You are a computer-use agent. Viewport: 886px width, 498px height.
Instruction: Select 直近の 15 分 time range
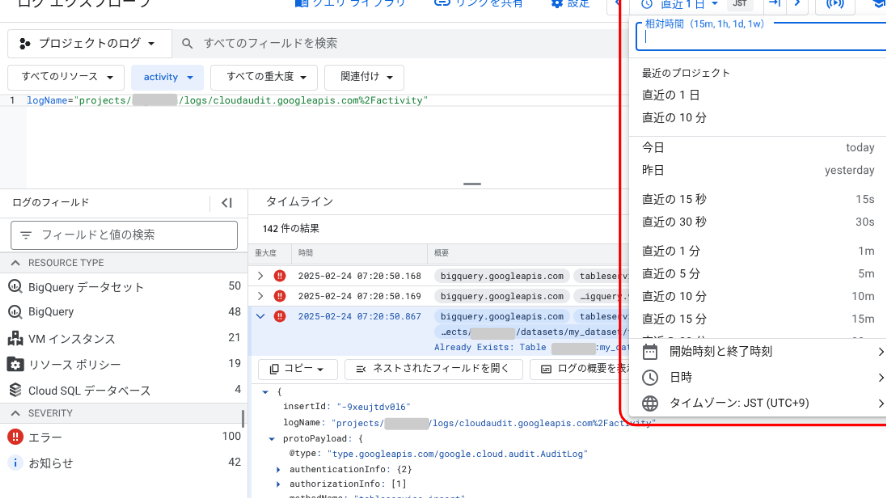click(x=757, y=319)
